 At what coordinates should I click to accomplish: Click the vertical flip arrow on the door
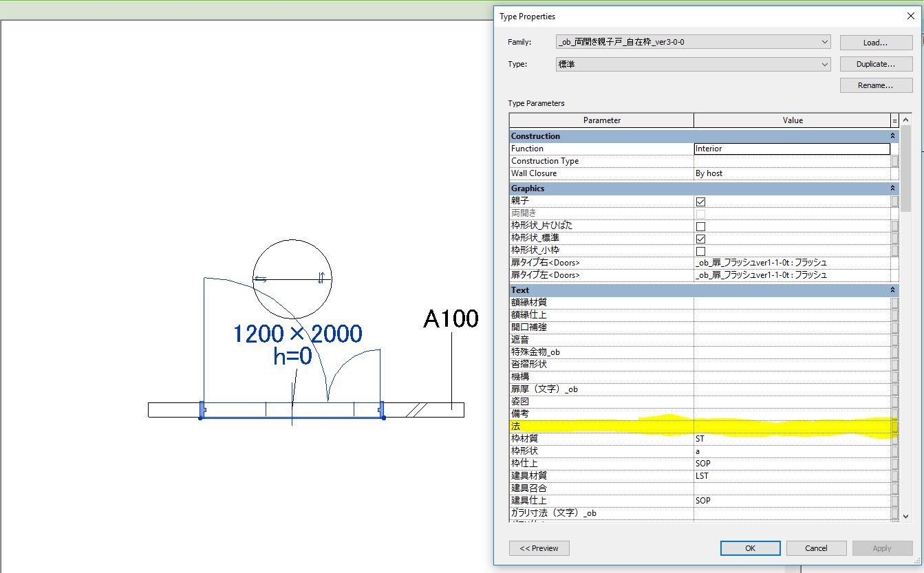tap(321, 278)
